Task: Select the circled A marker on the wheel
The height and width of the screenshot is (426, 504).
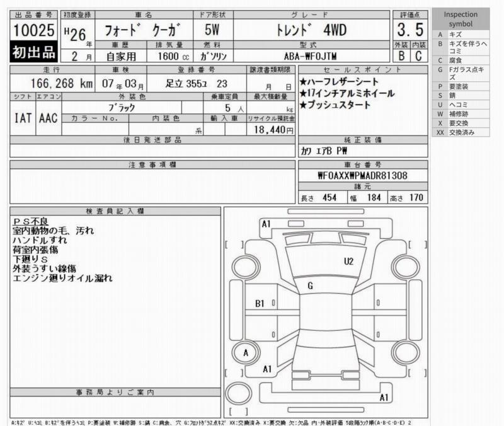Action: [246, 353]
